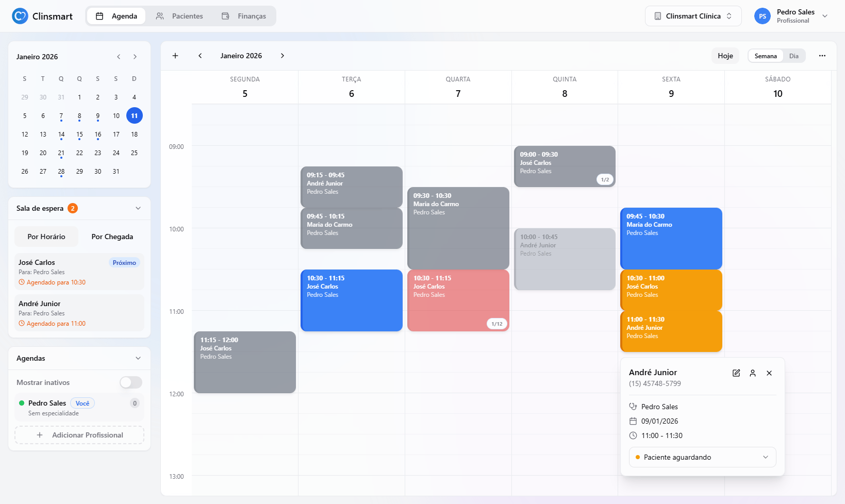The image size is (845, 504).
Task: Go to previous month in mini calendar
Action: tap(119, 57)
